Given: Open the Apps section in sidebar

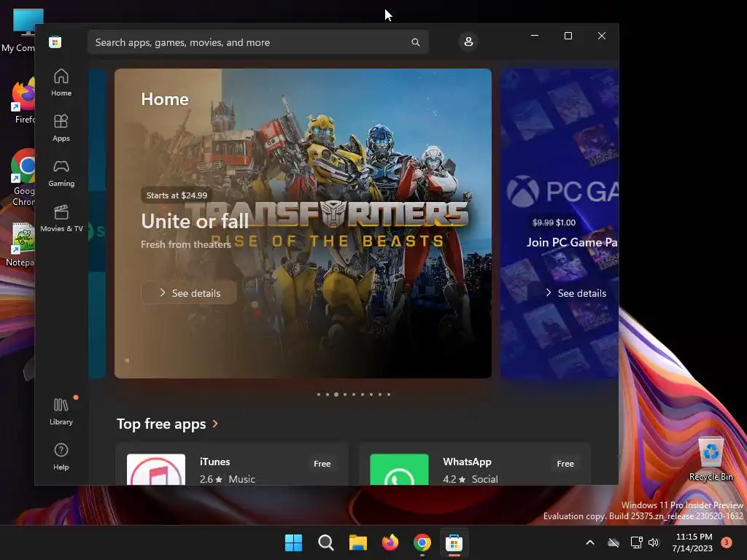Looking at the screenshot, I should point(61,128).
